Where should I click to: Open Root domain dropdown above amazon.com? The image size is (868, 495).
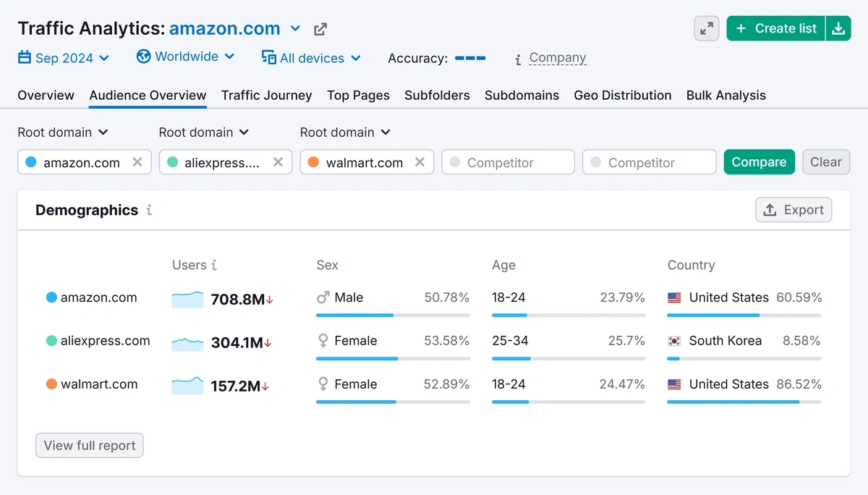(x=63, y=132)
